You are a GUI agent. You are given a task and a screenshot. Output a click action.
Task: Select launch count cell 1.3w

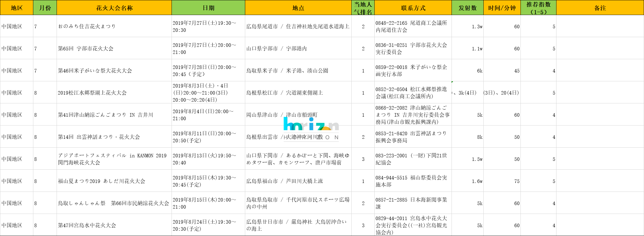467,26
